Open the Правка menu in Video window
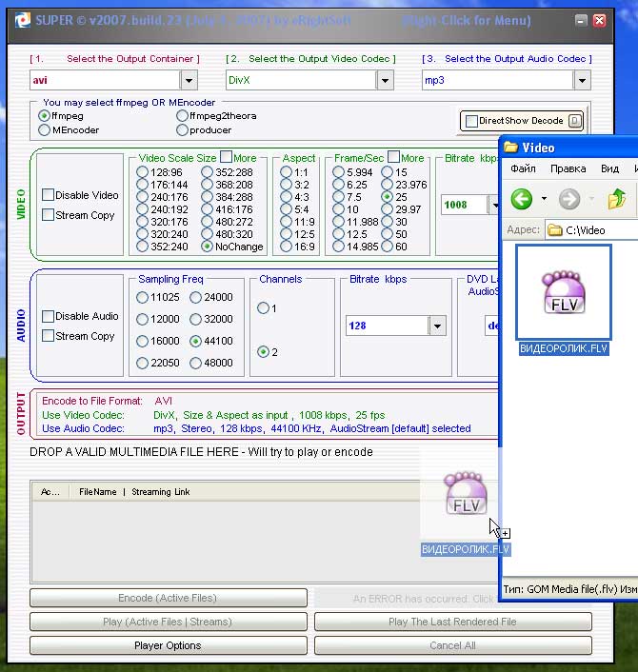The width and height of the screenshot is (638, 672). [568, 168]
